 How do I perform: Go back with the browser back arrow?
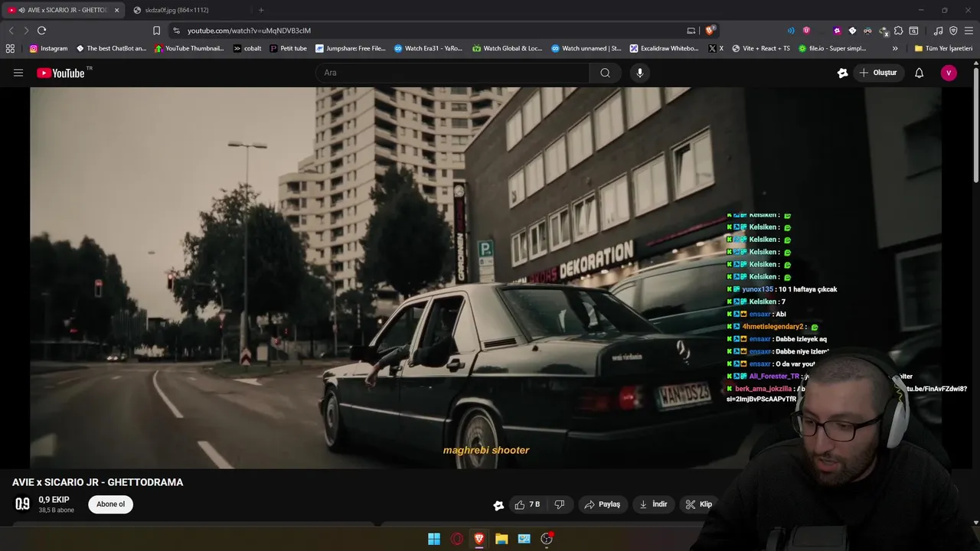(11, 31)
